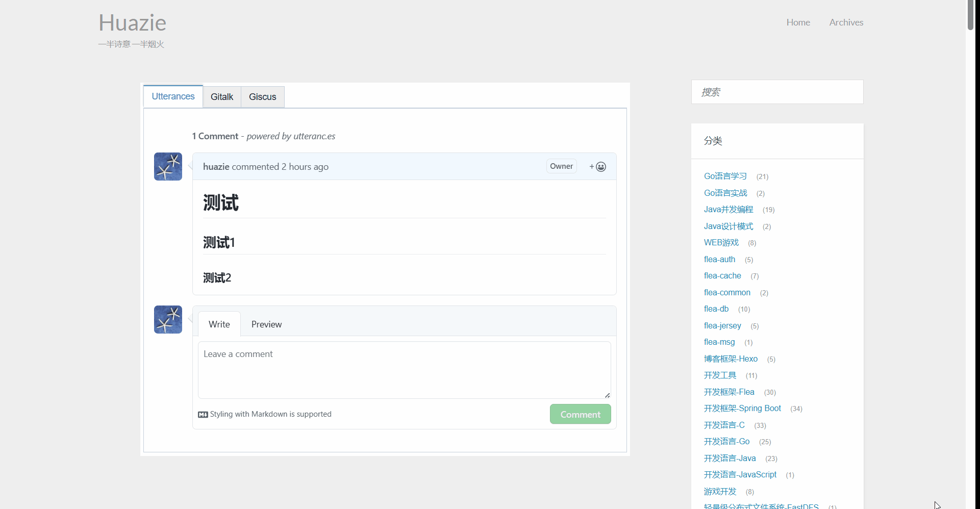Select the Write tab in comment editor
The height and width of the screenshot is (509, 980).
pyautogui.click(x=219, y=324)
